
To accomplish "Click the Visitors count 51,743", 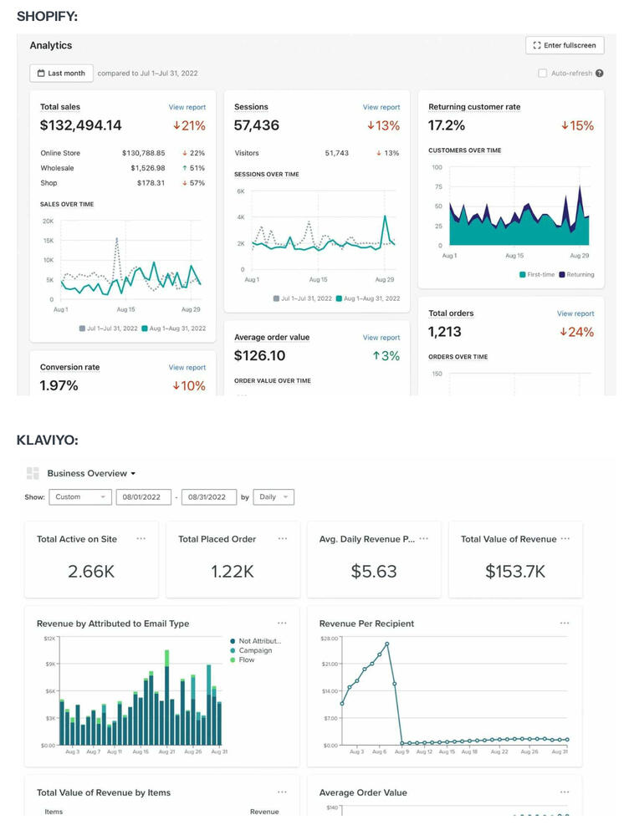I will (x=336, y=153).
